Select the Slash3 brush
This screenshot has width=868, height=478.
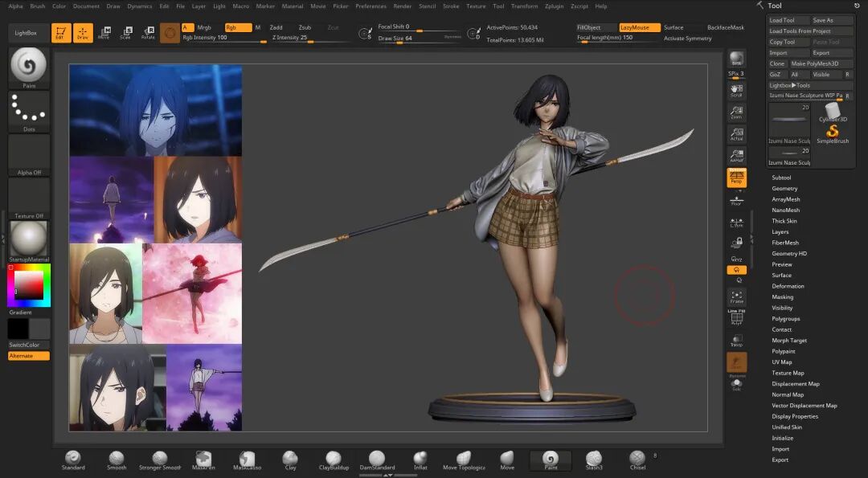(x=594, y=460)
